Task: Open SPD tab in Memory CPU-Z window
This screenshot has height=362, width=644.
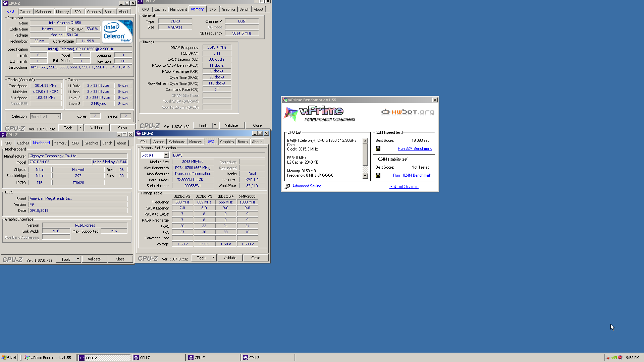Action: (213, 9)
